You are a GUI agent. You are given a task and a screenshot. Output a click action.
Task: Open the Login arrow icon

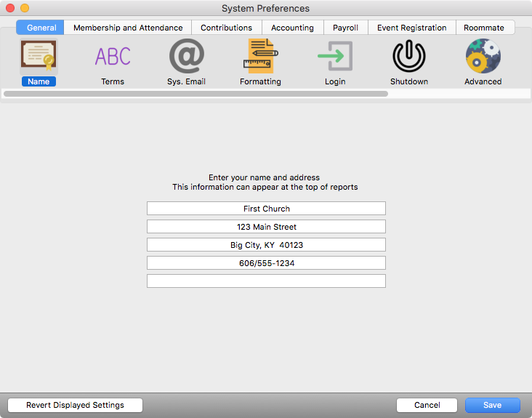335,57
